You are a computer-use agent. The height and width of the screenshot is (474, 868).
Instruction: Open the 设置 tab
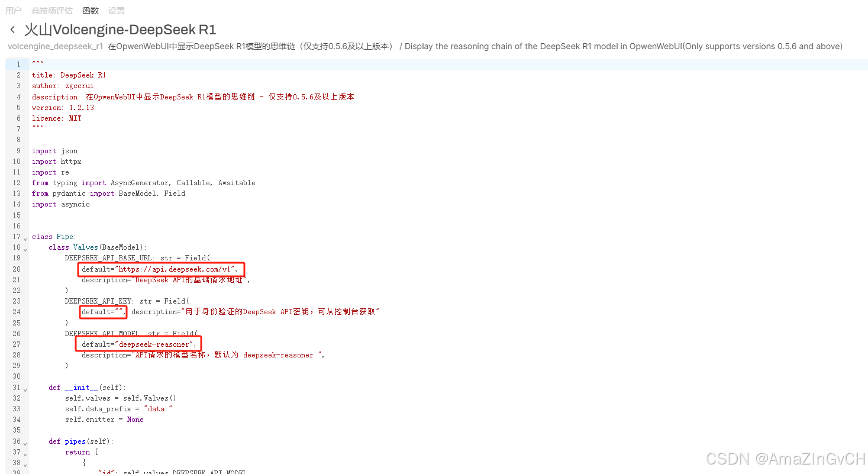pos(117,11)
